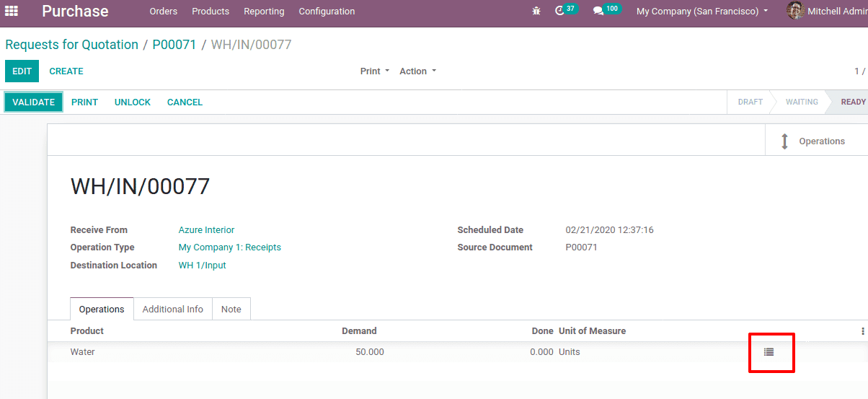Open detailed operations list icon for Water
Image resolution: width=868 pixels, height=399 pixels.
point(769,352)
